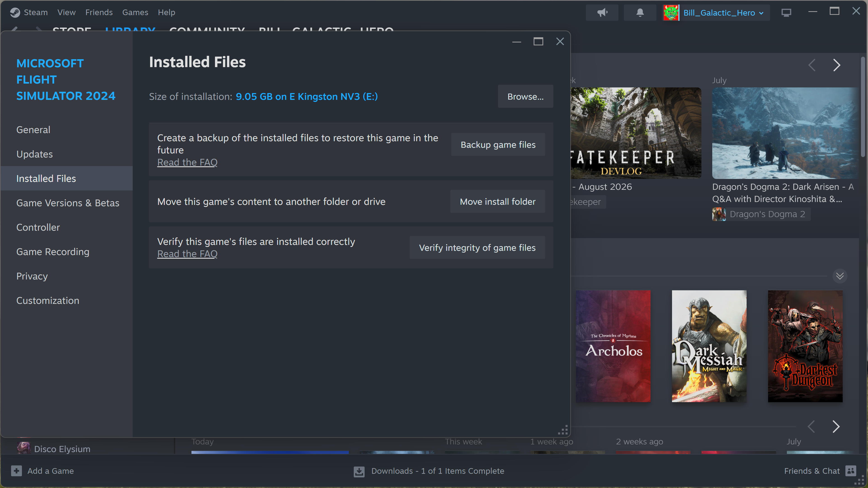Click Dragon's Dogma 2: Dark Arisen news title
Viewport: 868px width, 488px height.
tap(783, 193)
